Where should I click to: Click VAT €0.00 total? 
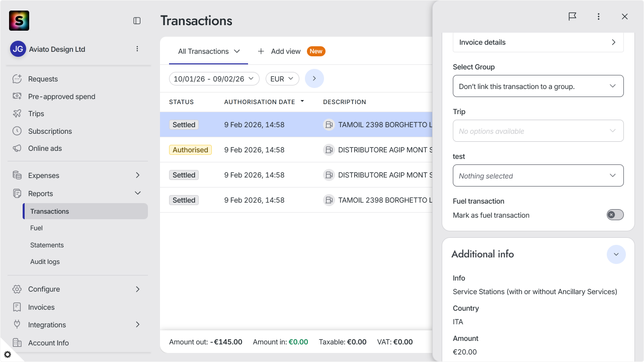pos(395,342)
